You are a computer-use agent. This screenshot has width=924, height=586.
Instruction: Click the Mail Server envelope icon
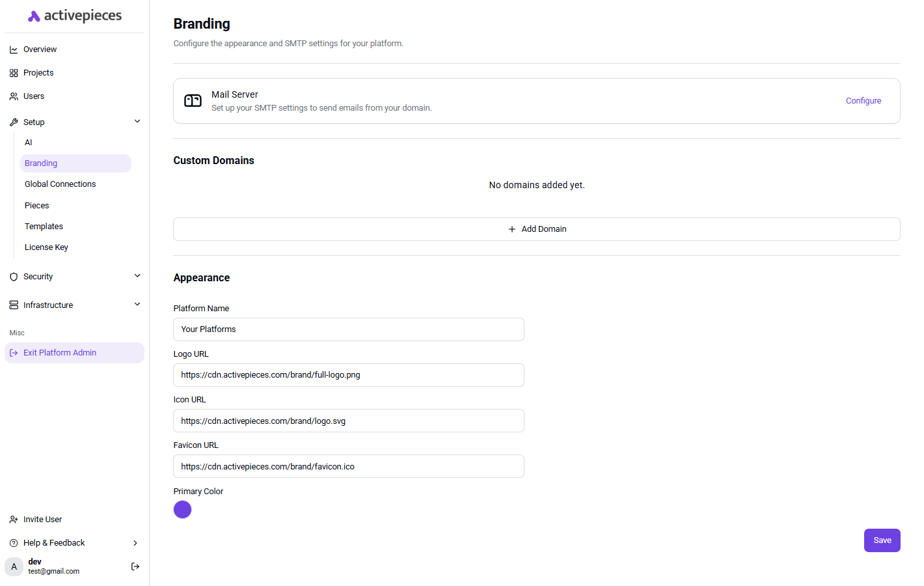coord(193,101)
